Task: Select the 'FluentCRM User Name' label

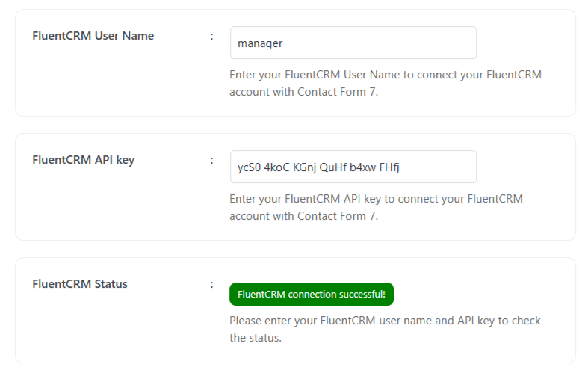Action: coord(93,36)
